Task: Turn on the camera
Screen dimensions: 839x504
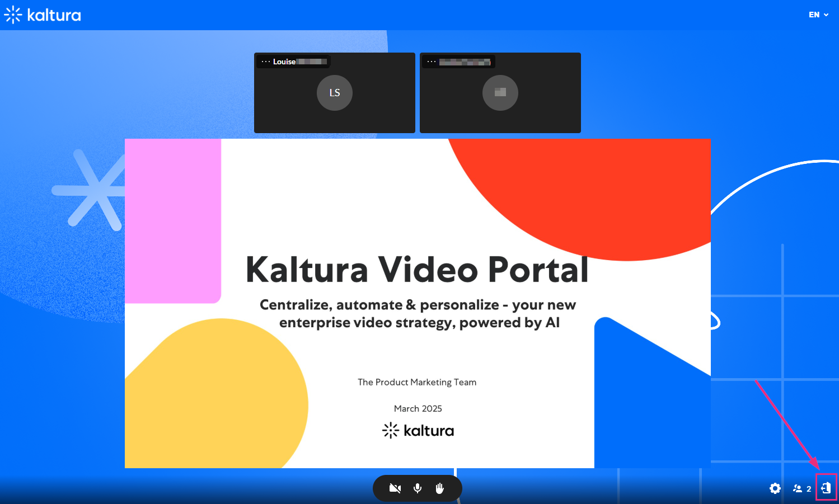Action: pyautogui.click(x=395, y=488)
